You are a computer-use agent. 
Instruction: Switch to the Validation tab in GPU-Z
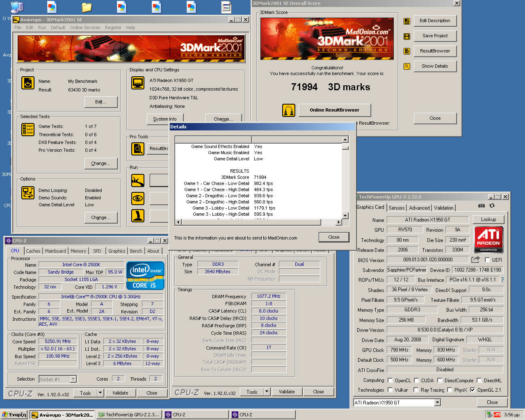point(444,208)
